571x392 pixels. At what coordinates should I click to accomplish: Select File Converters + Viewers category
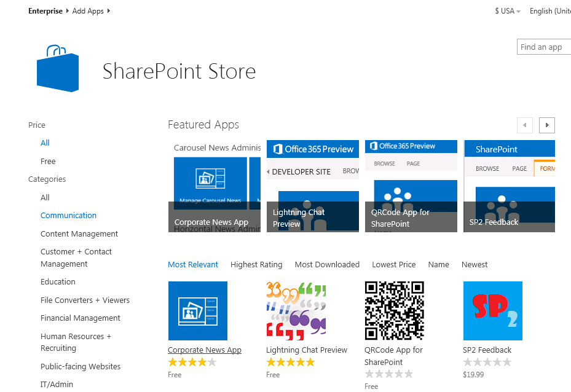(85, 300)
